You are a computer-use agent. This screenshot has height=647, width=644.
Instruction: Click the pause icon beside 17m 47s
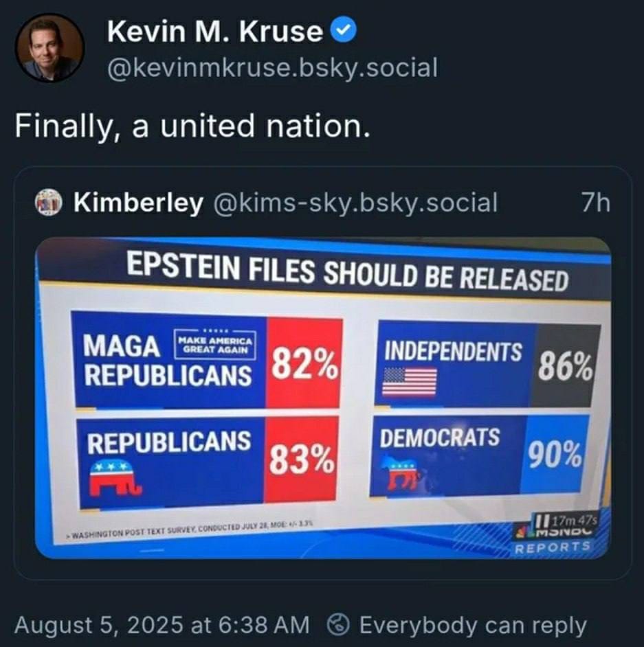coord(540,519)
